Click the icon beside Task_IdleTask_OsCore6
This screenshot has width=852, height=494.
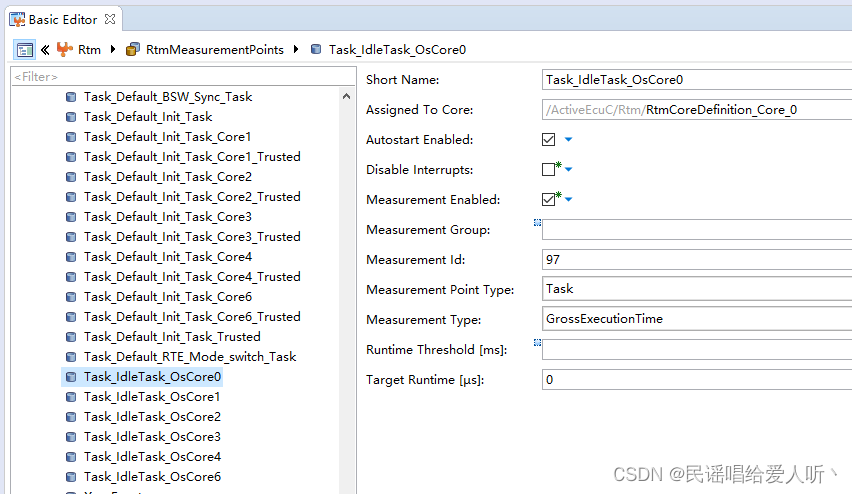[x=71, y=477]
